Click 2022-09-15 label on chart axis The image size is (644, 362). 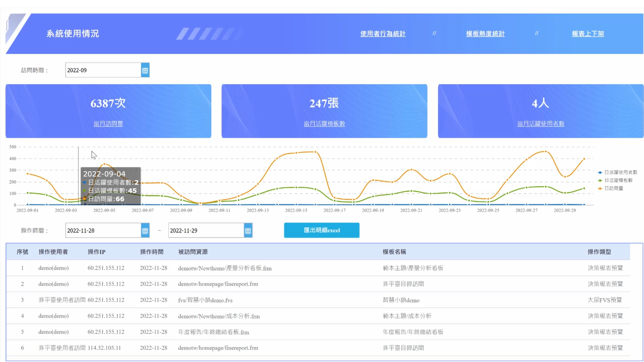coord(296,210)
